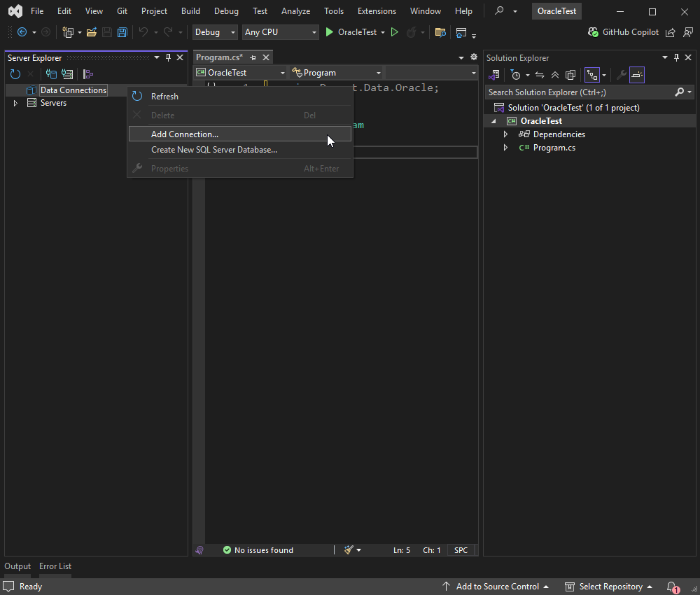Toggle auto-hide pin on Server Explorer panel
700x595 pixels.
coord(168,57)
